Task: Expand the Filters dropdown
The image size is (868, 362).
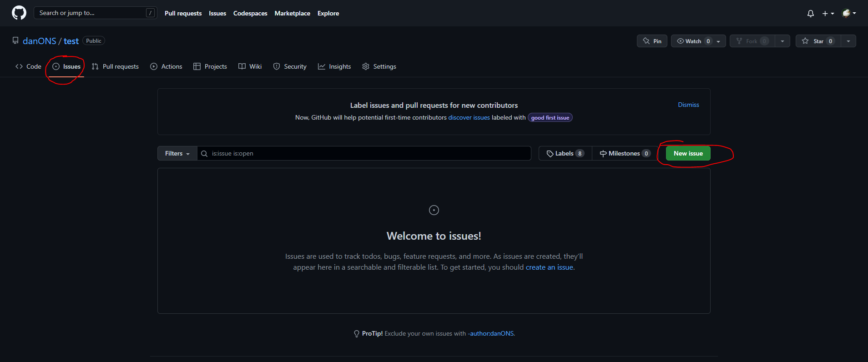Action: (x=177, y=153)
